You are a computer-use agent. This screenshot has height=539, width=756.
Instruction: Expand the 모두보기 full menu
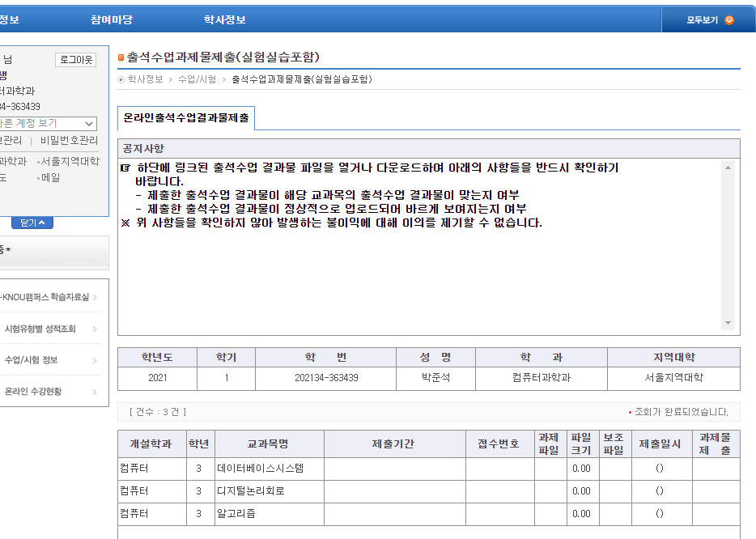[x=709, y=20]
